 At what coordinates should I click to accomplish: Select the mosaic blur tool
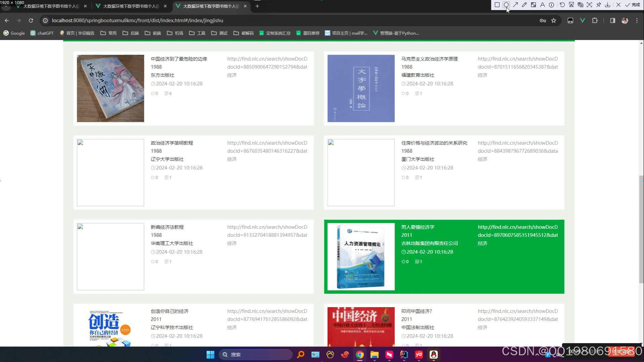point(533,5)
